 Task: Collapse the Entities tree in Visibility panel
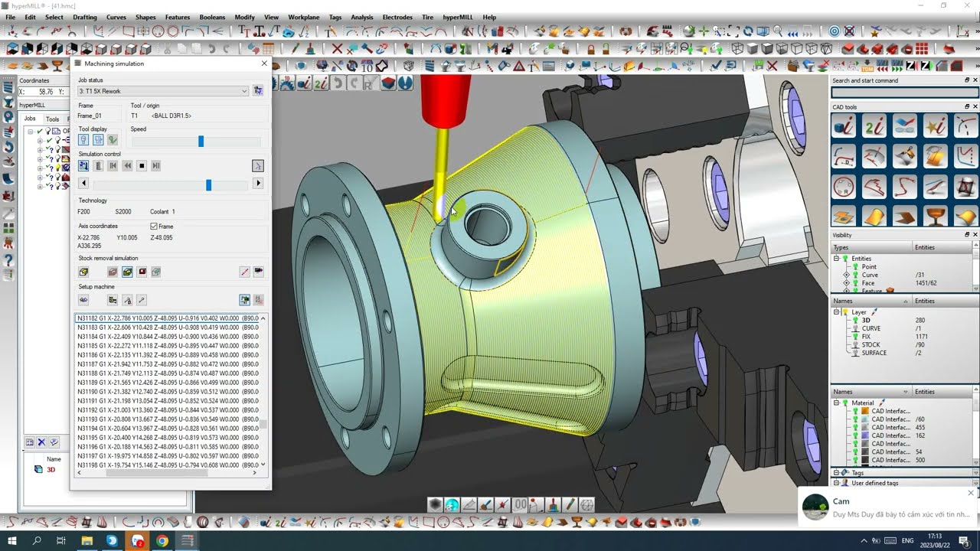click(837, 259)
